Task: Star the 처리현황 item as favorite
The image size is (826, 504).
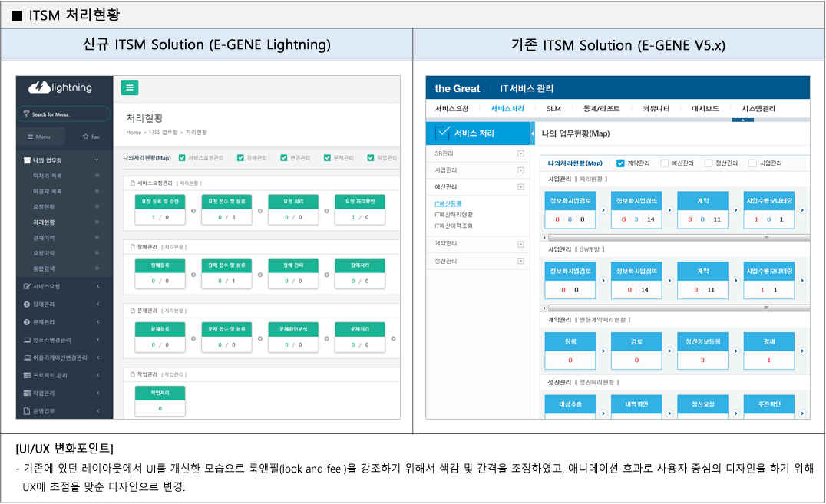Action: point(97,222)
